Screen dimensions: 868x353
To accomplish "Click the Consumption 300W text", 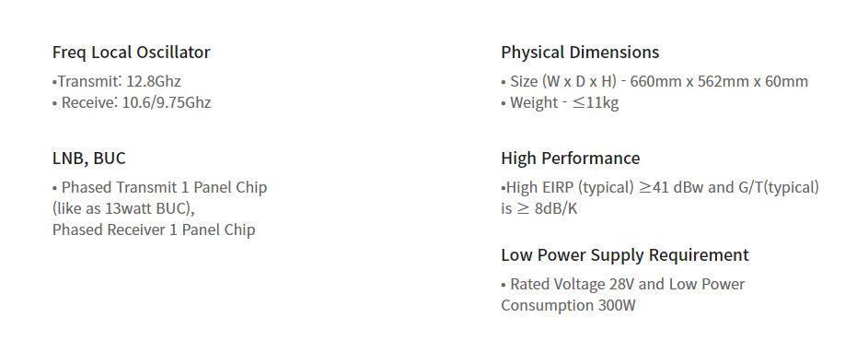I will (x=568, y=305).
